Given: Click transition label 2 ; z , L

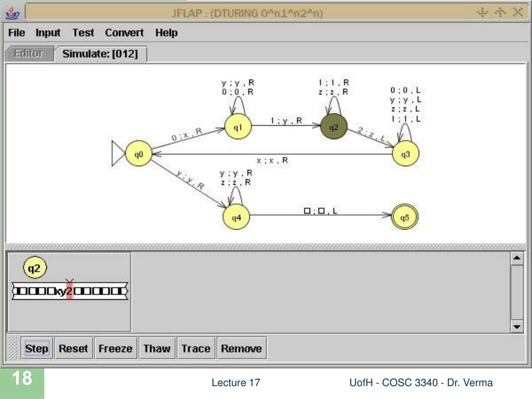Looking at the screenshot, I should 371,134.
